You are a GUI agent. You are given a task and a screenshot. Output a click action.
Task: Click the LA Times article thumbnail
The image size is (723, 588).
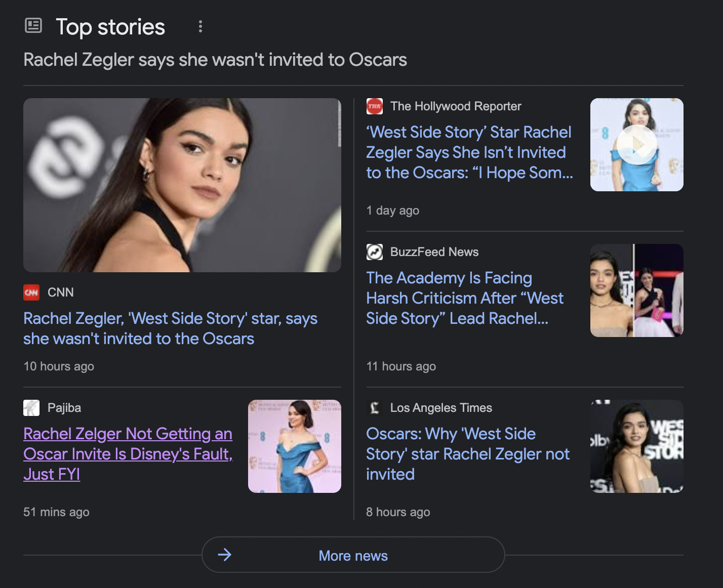pos(636,446)
